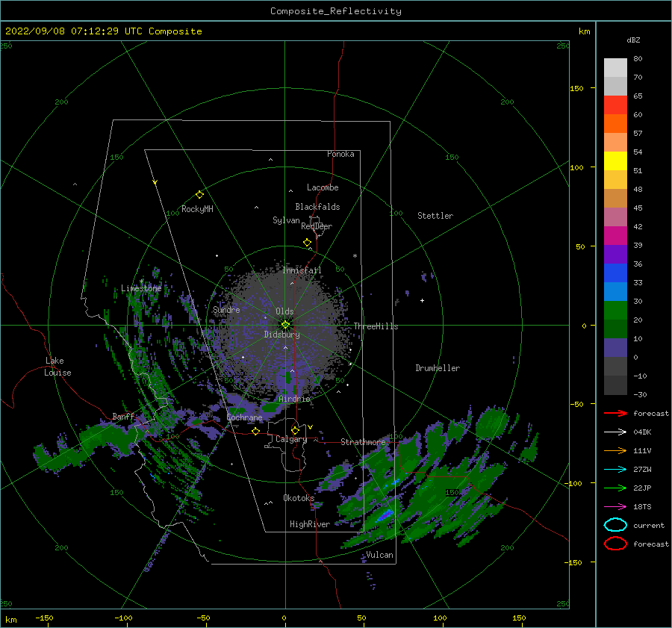
Task: Select the darkest gray swatch between -10 and -30
Action: (615, 385)
